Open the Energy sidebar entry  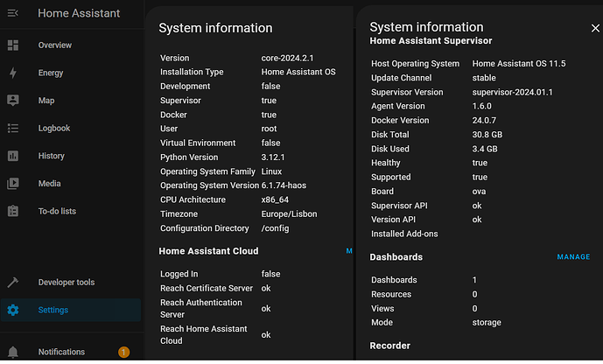pyautogui.click(x=51, y=73)
